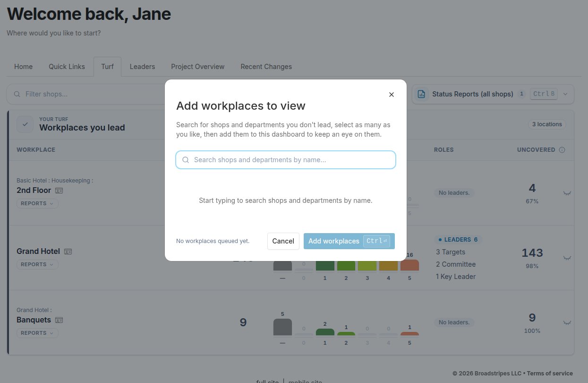The height and width of the screenshot is (383, 588).
Task: Hide the 2nd Floor row via eye icon
Action: tap(567, 193)
